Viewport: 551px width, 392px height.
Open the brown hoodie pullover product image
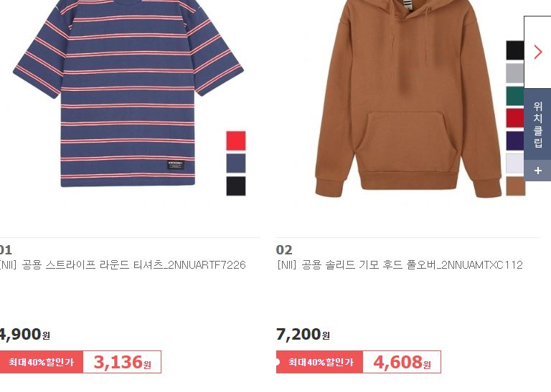click(408, 98)
